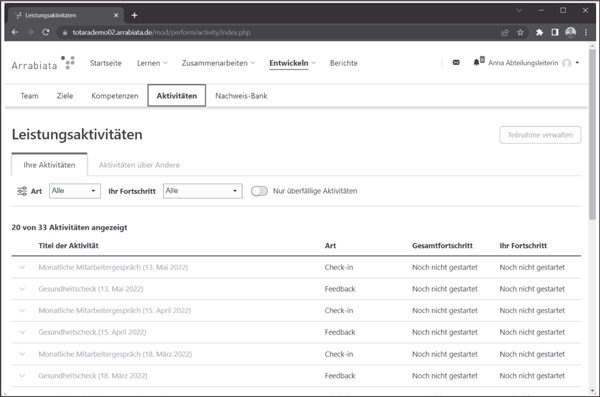The width and height of the screenshot is (600, 397).
Task: Click 20 von 33 Aktivitäten angezeigt text
Action: [x=69, y=227]
